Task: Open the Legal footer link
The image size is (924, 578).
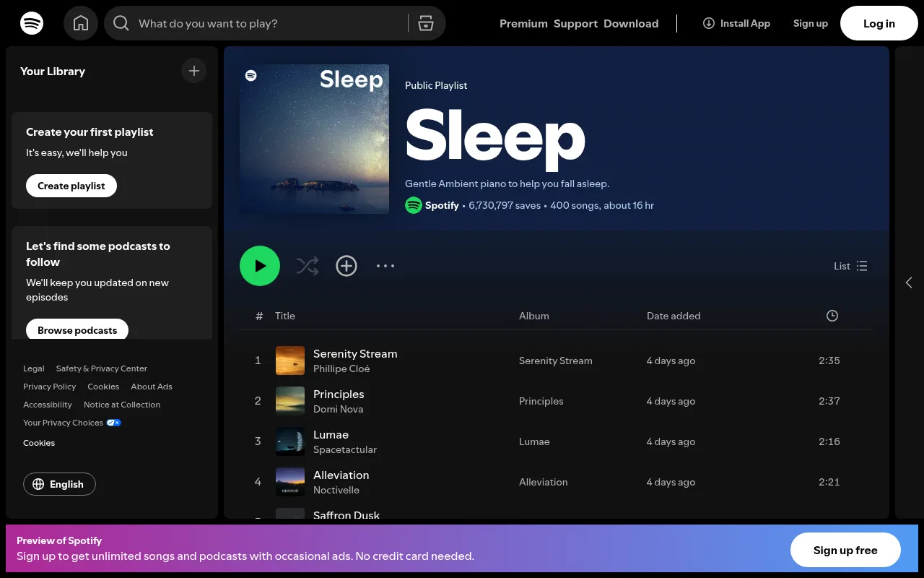Action: pos(34,368)
